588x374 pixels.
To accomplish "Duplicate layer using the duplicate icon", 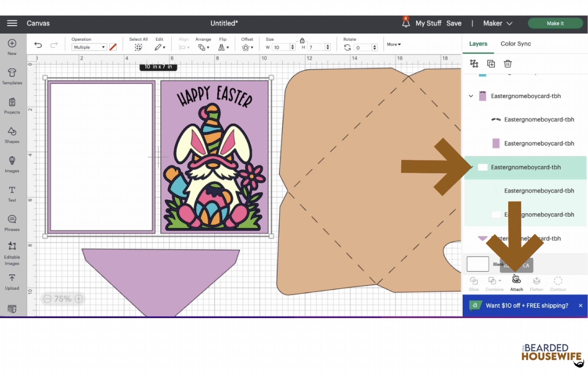I will point(491,64).
